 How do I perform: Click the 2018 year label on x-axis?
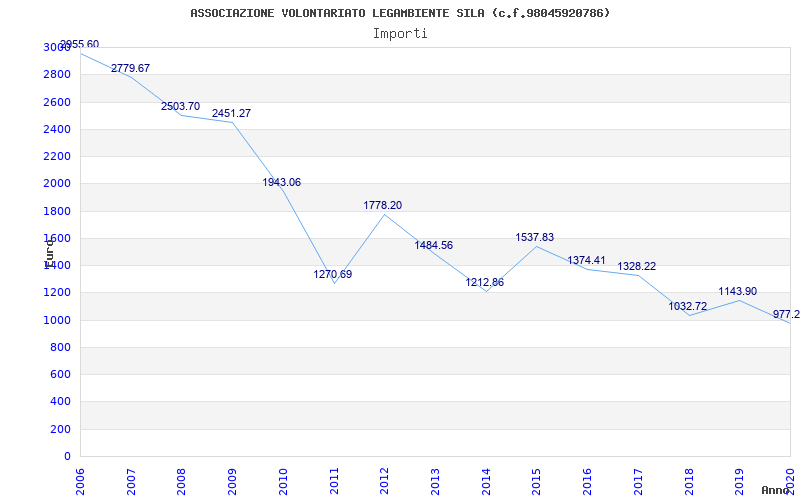(689, 482)
